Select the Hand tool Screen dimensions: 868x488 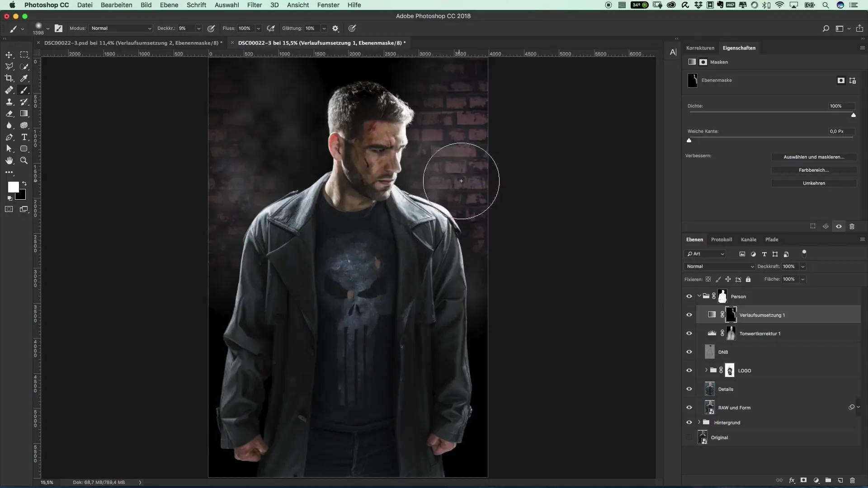[x=9, y=160]
